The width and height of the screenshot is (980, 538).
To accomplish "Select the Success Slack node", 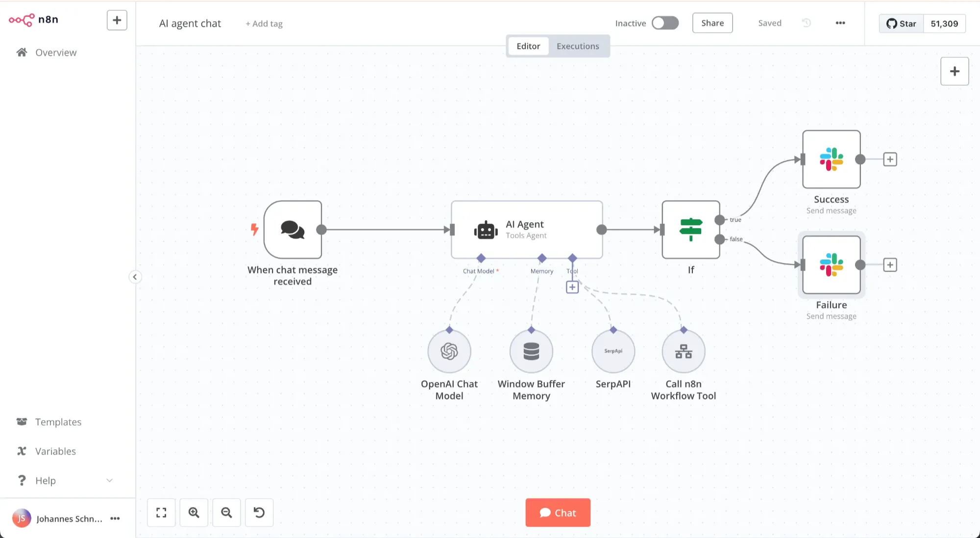I will (x=832, y=159).
